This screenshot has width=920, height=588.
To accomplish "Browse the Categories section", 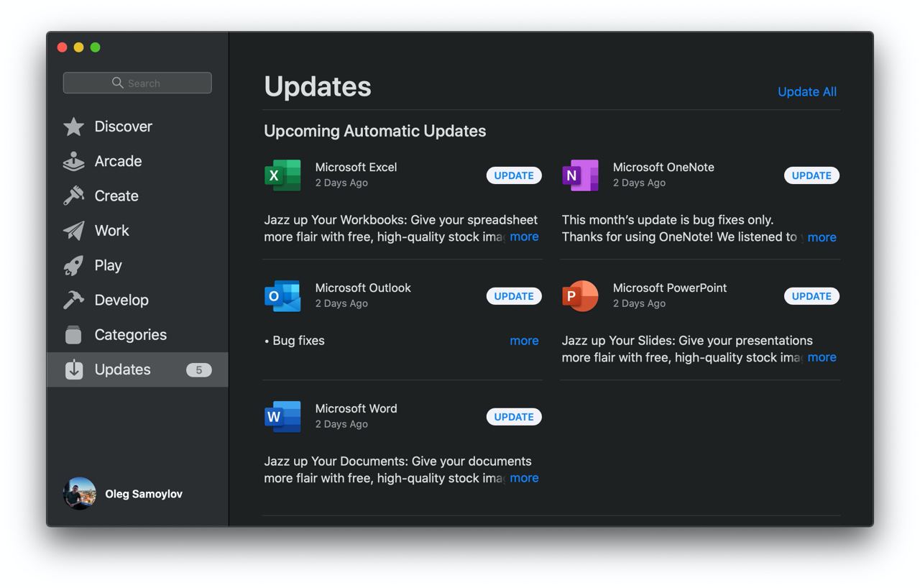I will point(137,334).
